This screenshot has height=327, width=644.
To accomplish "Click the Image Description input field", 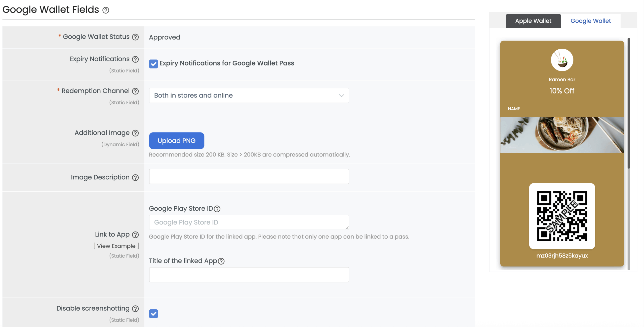I will [x=249, y=176].
